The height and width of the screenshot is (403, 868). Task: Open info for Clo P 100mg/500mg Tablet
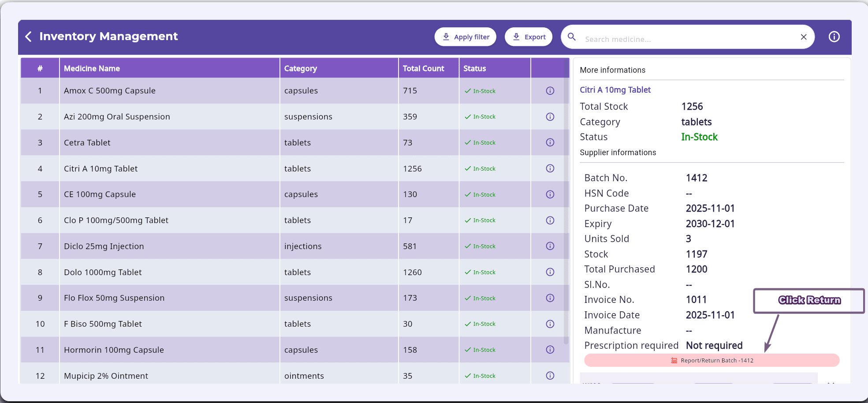[550, 220]
